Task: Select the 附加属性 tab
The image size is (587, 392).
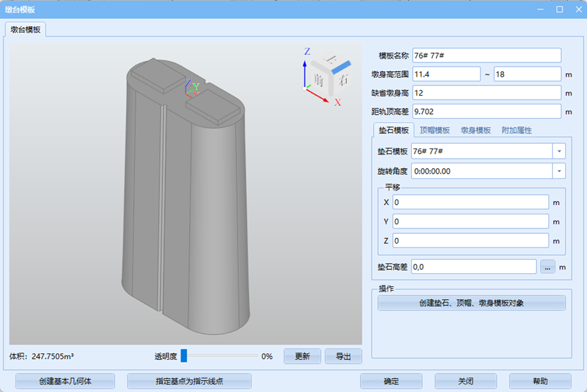Action: [516, 130]
